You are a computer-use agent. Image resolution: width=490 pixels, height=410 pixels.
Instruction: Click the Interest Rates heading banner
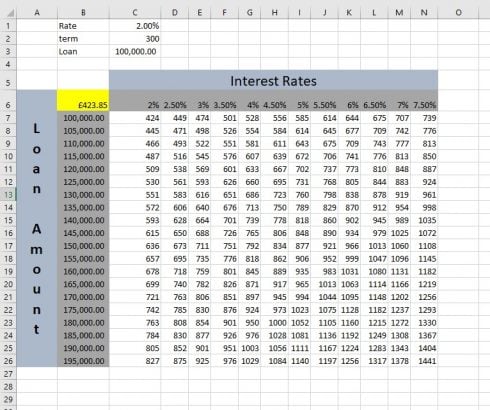tap(273, 80)
